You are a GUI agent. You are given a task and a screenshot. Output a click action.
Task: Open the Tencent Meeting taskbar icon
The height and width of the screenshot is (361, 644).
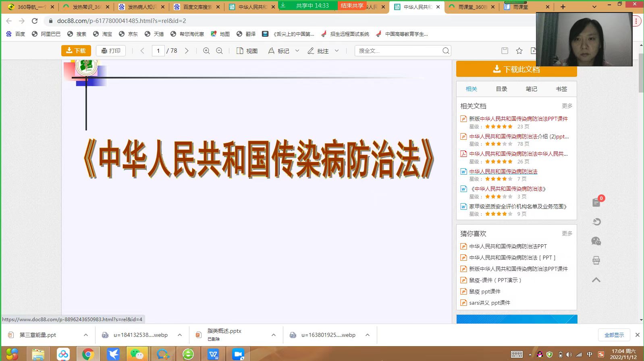238,354
